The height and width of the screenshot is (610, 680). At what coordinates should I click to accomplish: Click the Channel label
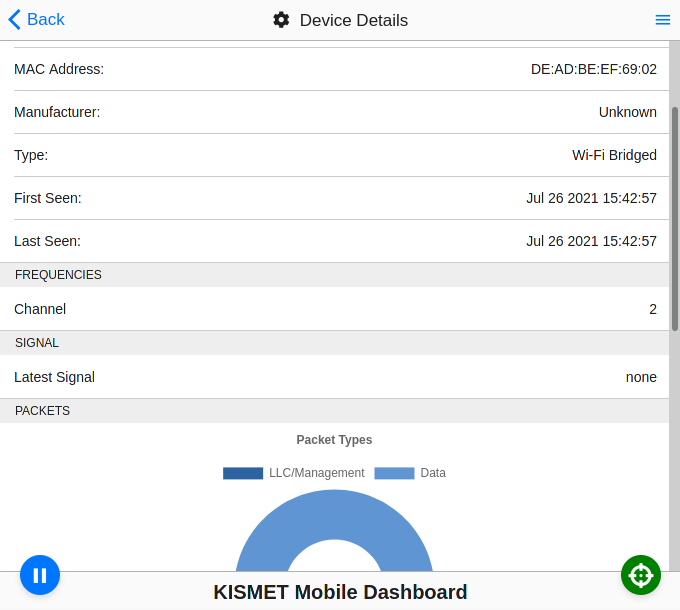pyautogui.click(x=40, y=309)
